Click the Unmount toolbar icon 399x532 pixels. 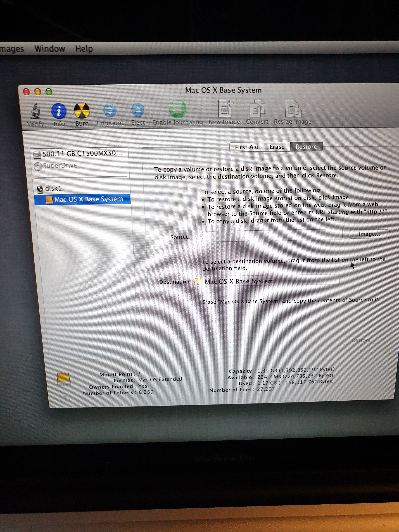click(110, 110)
